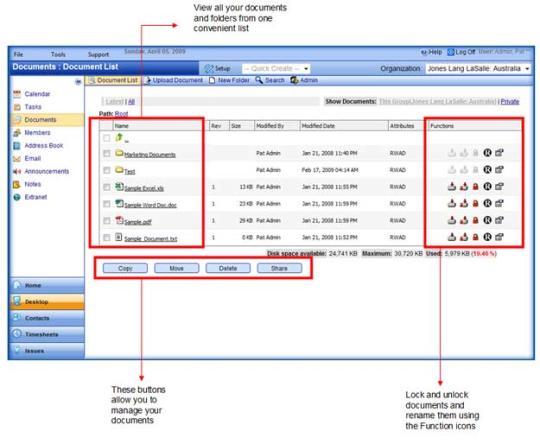Viewport: 540px width, 444px height.
Task: Rename Sample_Document.txt using the R icon
Action: [487, 237]
